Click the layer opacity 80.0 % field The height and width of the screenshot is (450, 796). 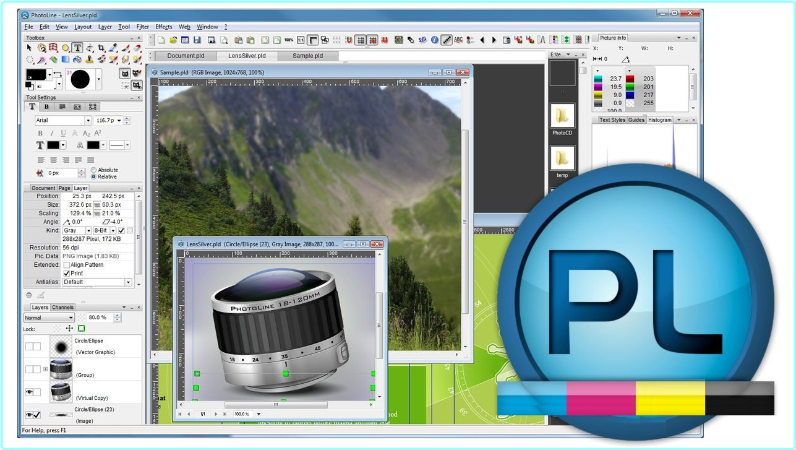click(x=100, y=317)
